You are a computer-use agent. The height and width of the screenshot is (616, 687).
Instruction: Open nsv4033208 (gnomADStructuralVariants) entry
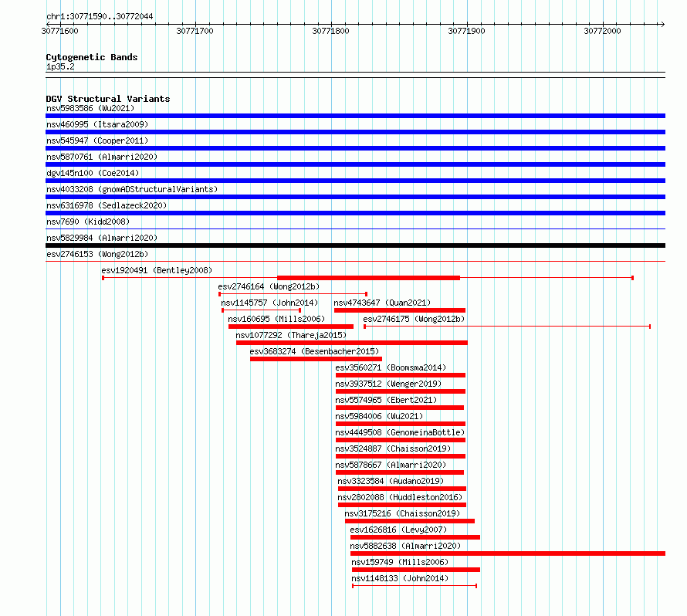click(132, 189)
